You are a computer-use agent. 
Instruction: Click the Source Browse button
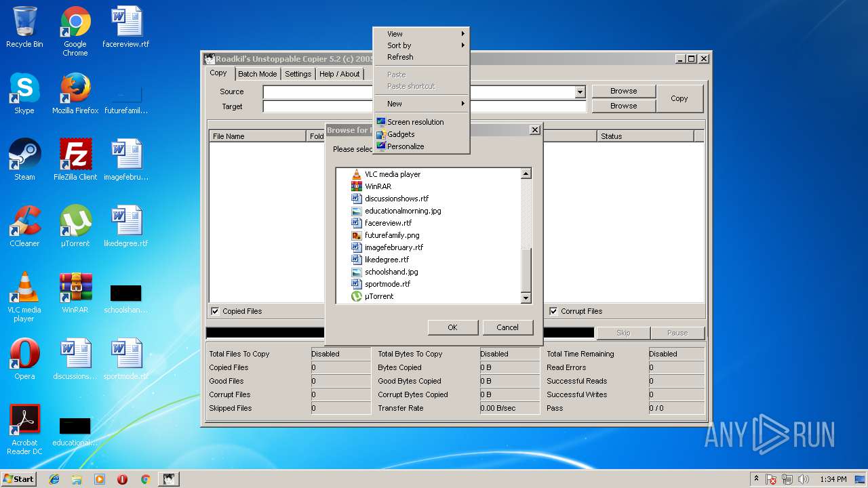(x=623, y=91)
